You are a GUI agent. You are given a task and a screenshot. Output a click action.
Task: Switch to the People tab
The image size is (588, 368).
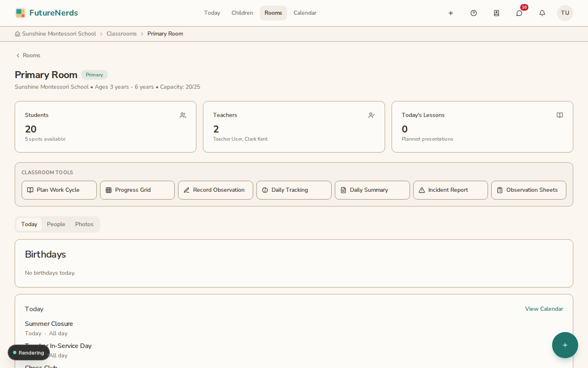(56, 224)
